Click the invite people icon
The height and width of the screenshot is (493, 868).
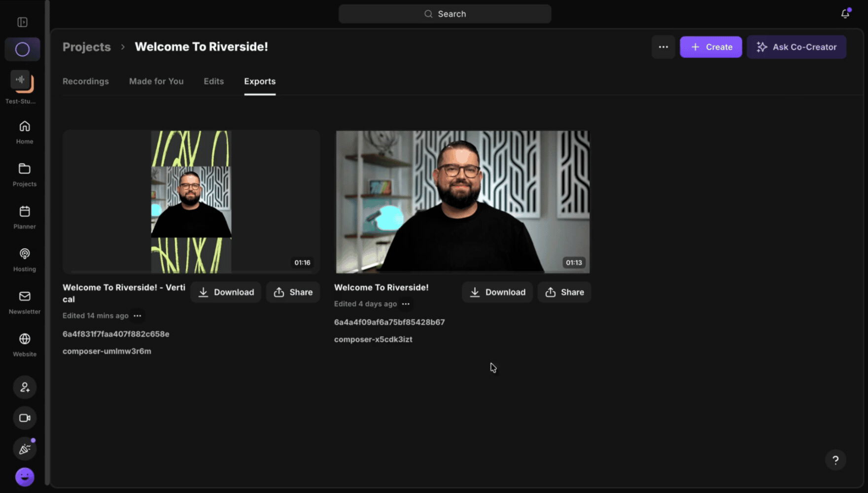click(x=25, y=387)
